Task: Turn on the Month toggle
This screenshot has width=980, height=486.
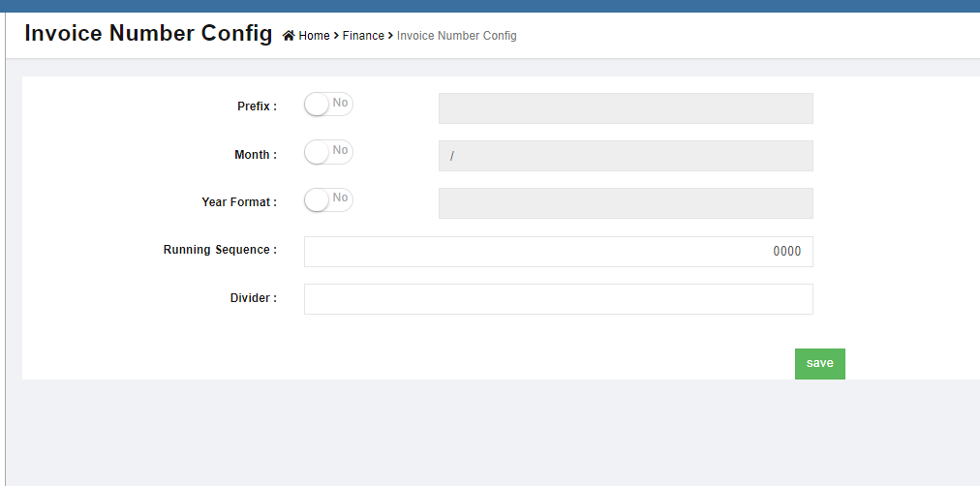Action: [328, 152]
